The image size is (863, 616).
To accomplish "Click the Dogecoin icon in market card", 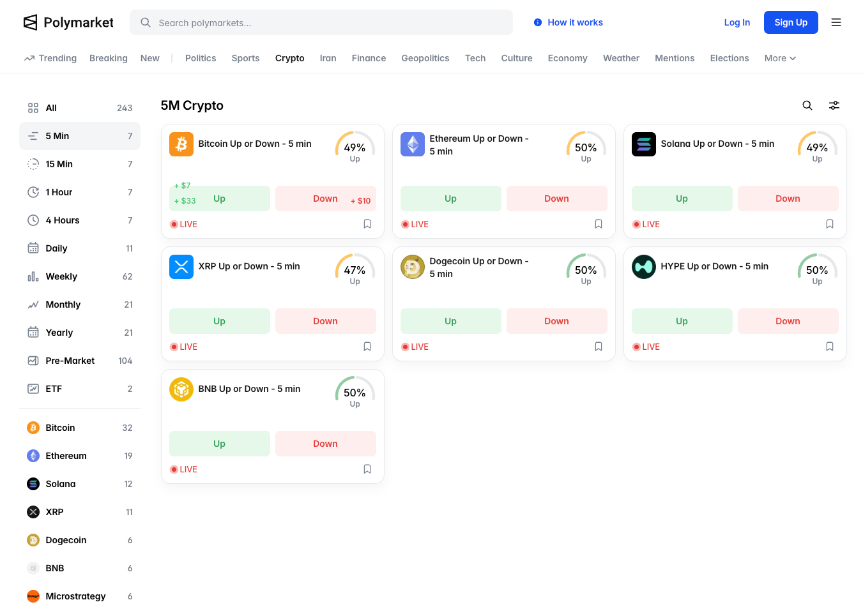I will 413,267.
